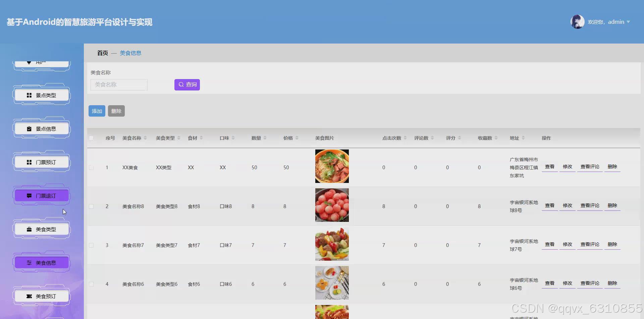Click 查看评论 for row 美食名称7
The image size is (644, 319).
tap(590, 245)
